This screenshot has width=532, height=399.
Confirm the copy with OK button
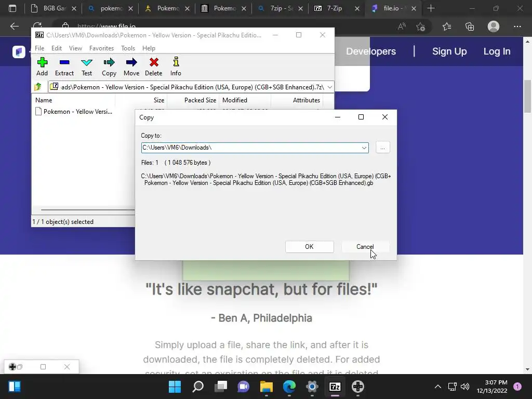(x=309, y=247)
